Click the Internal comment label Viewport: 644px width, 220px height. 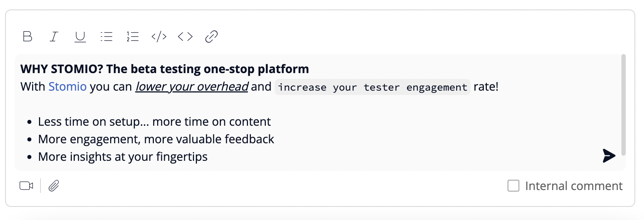(x=574, y=186)
